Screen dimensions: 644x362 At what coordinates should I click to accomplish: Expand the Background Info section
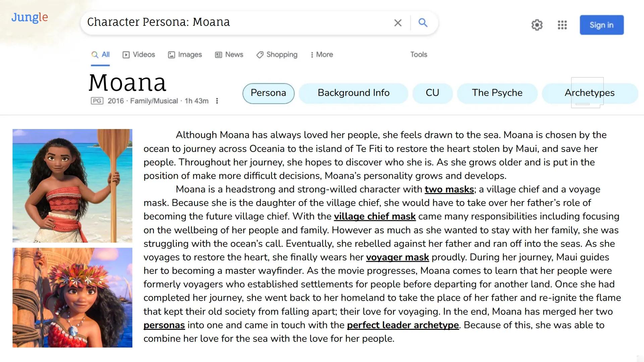353,93
